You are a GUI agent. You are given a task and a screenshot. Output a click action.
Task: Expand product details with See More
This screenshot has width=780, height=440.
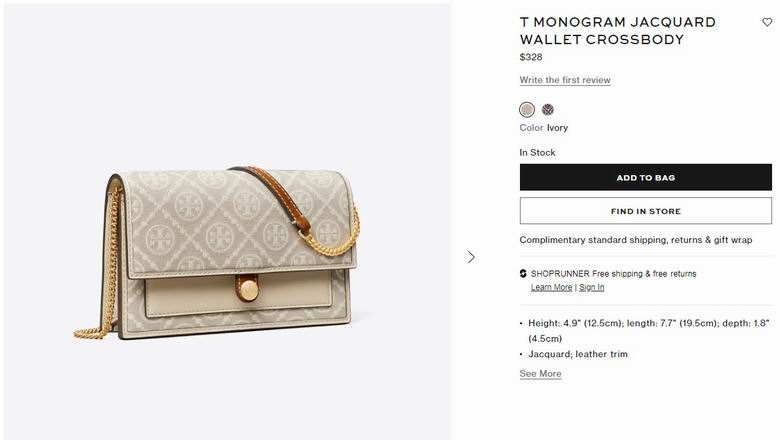(x=540, y=374)
